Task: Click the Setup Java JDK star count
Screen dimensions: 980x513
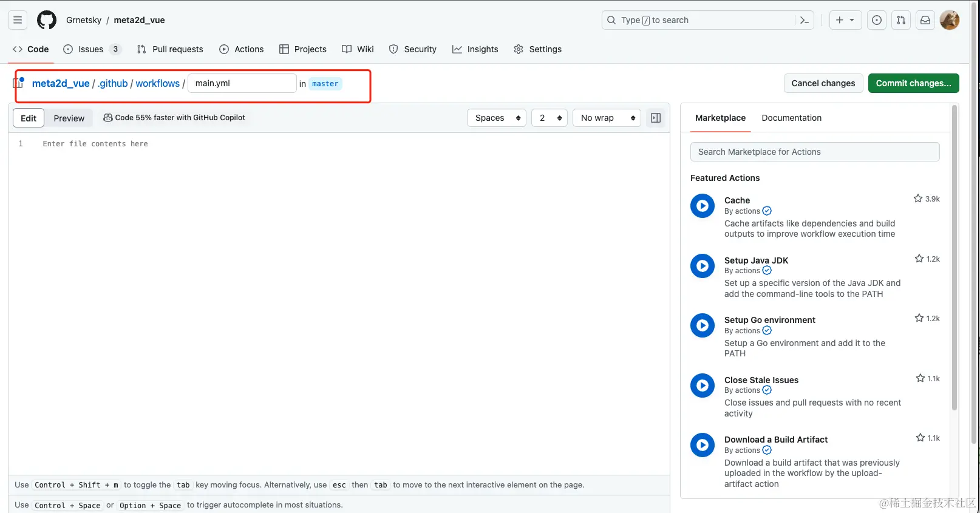Action: click(x=927, y=259)
